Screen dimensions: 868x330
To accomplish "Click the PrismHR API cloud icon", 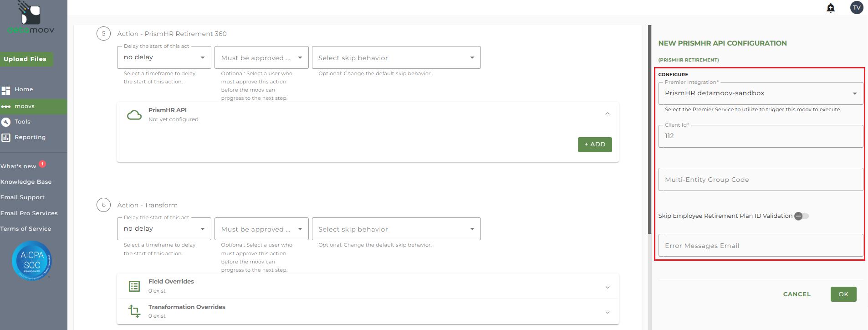I will point(134,115).
